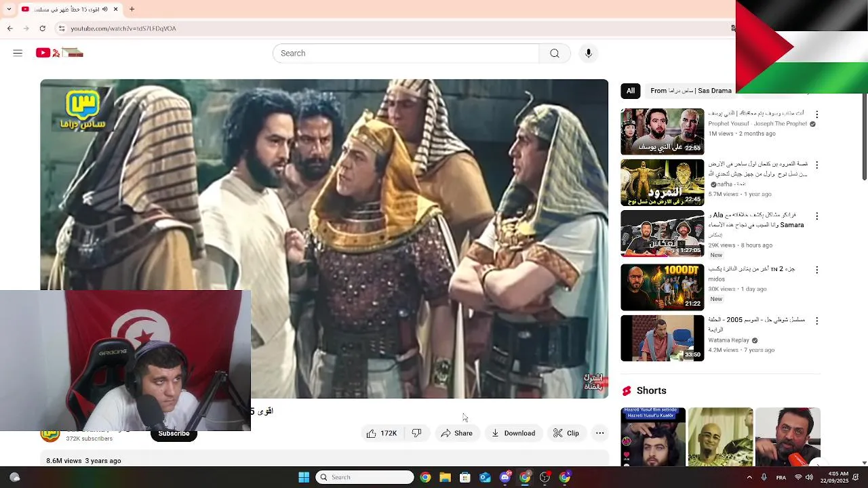Show hidden system tray icons

749,477
